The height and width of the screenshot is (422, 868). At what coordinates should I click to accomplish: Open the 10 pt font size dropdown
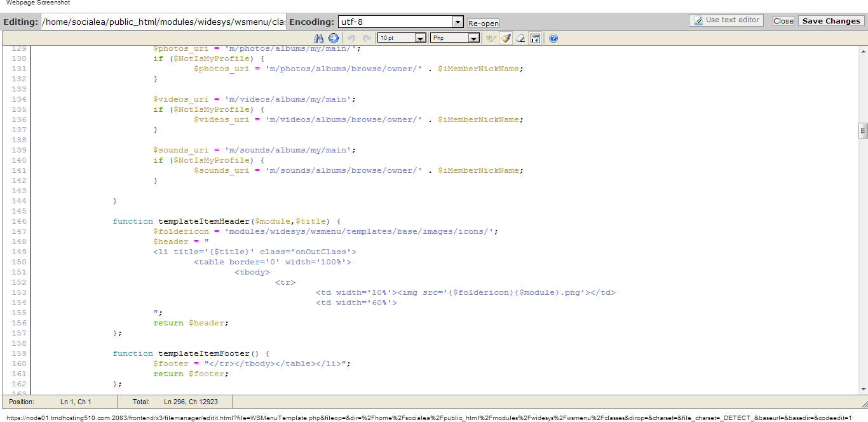(x=402, y=38)
